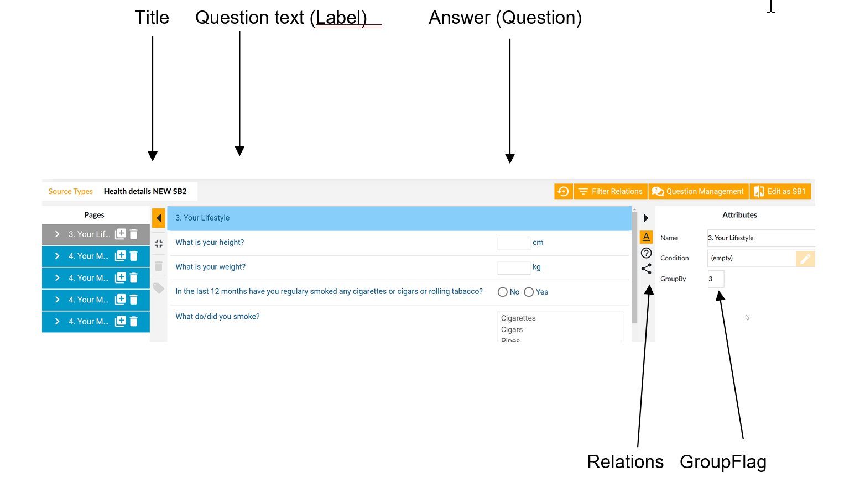Edit the Condition with pencil icon
Image resolution: width=865 pixels, height=504 pixels.
[x=805, y=259]
